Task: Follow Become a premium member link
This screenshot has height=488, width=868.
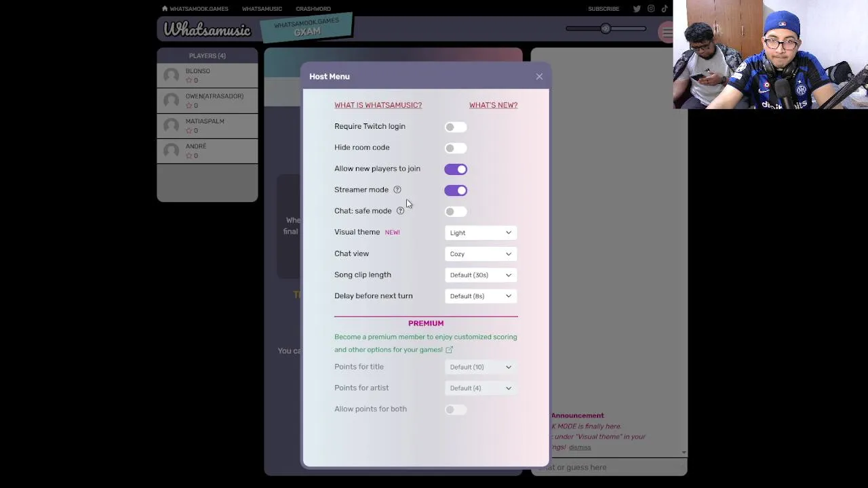Action: point(425,343)
